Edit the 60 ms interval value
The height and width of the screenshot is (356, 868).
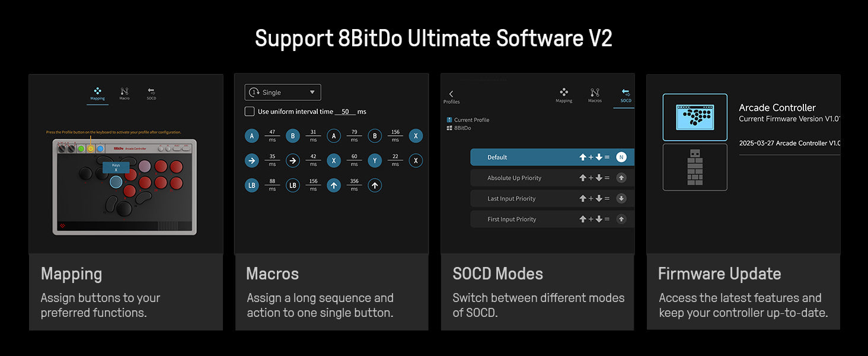coord(354,157)
